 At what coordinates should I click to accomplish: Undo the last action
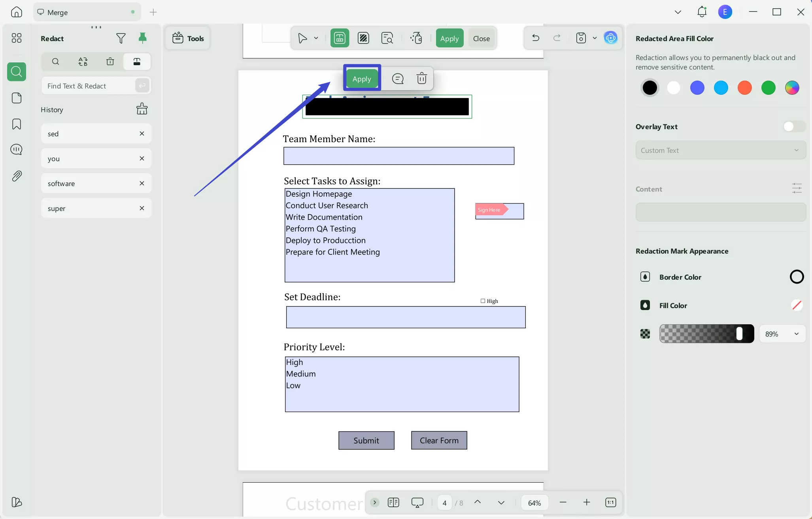(536, 38)
